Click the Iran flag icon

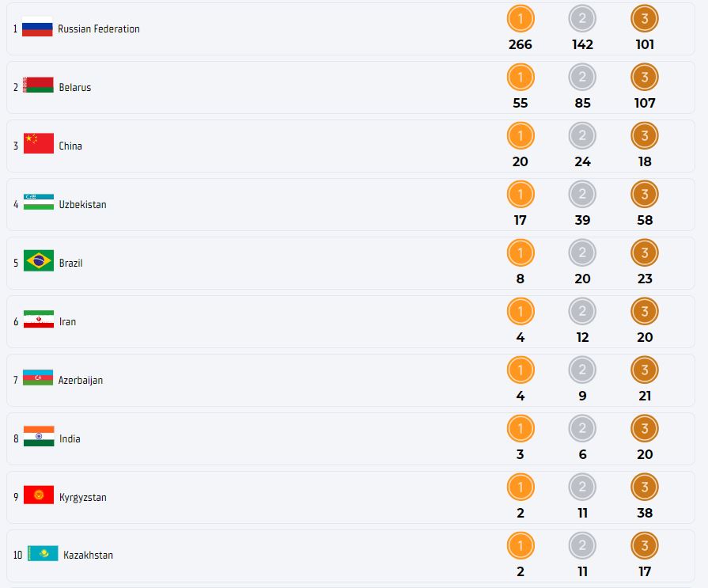[x=39, y=321]
